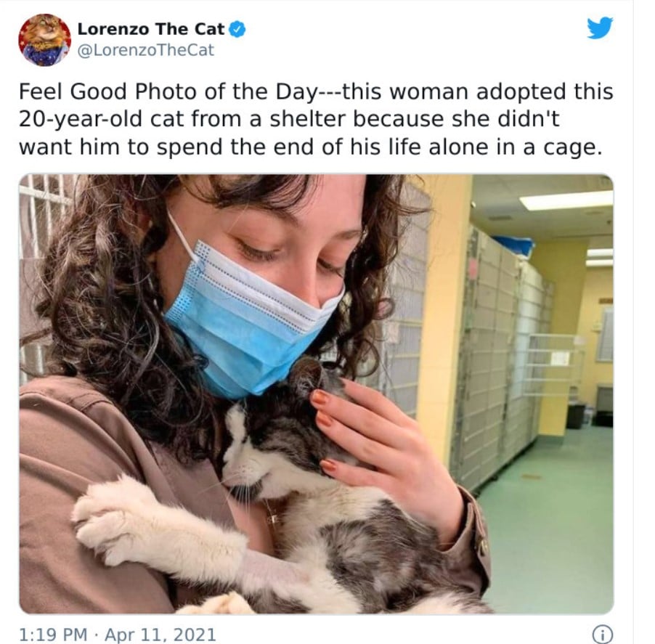Viewport: 655px width, 644px height.
Task: Click the phrase '20-year-old cat' in tweet
Action: [x=102, y=120]
